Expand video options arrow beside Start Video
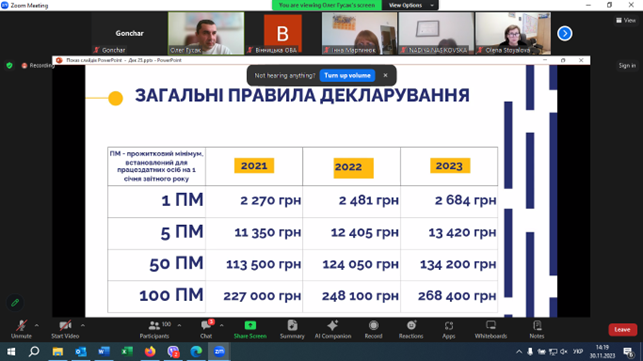Image resolution: width=643 pixels, height=361 pixels. 83,325
